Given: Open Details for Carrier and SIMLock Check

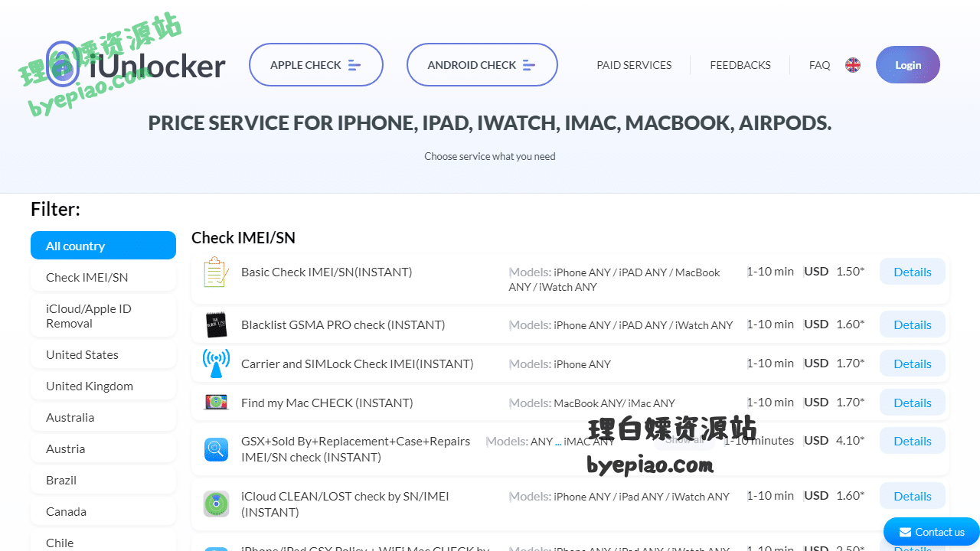Looking at the screenshot, I should tap(912, 364).
